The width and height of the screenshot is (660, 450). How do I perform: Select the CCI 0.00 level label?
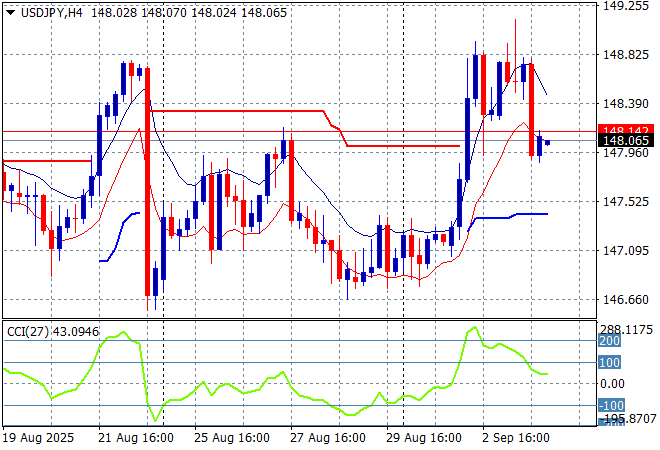[612, 383]
